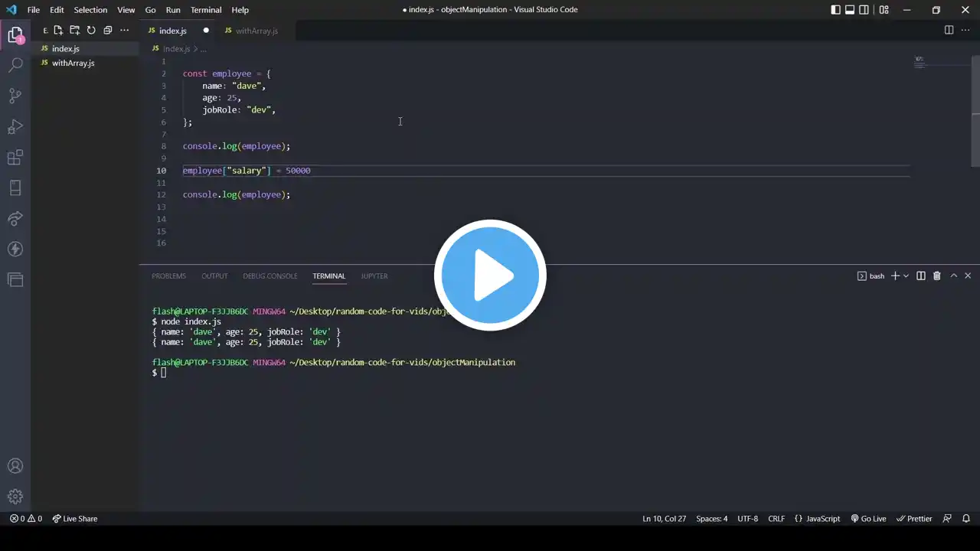
Task: Switch to the DEBUG CONSOLE tab
Action: tap(270, 276)
